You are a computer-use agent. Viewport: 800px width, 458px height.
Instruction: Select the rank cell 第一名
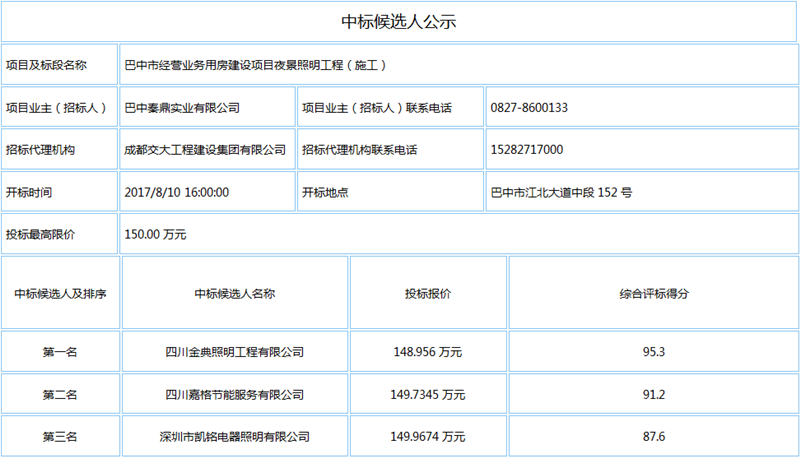click(60, 351)
